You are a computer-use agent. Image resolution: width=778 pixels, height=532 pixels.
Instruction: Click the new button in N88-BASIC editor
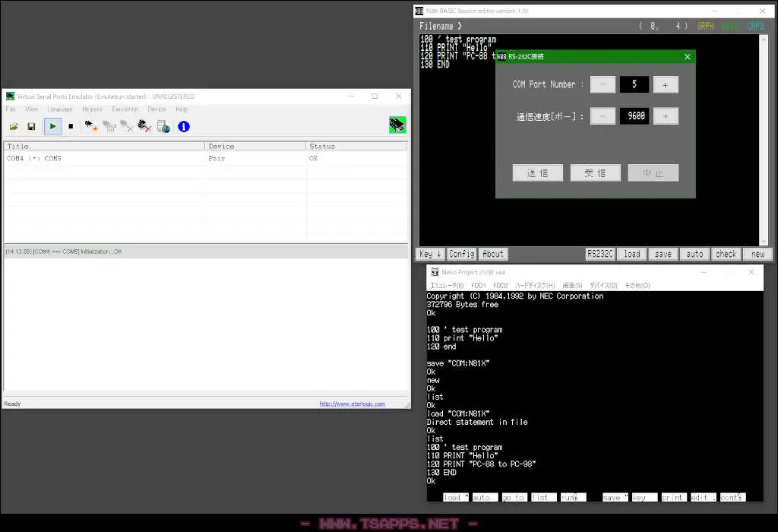(757, 254)
